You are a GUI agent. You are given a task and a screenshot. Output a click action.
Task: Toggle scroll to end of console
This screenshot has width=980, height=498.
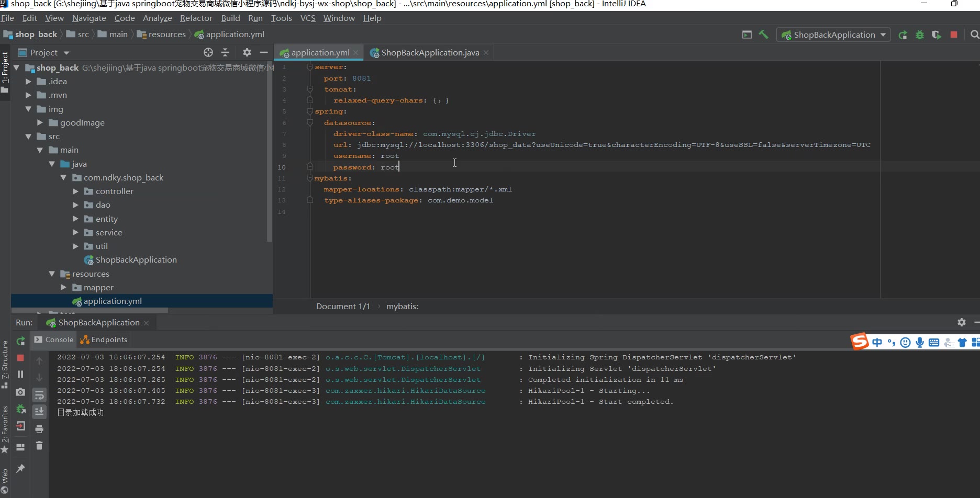[x=39, y=412]
